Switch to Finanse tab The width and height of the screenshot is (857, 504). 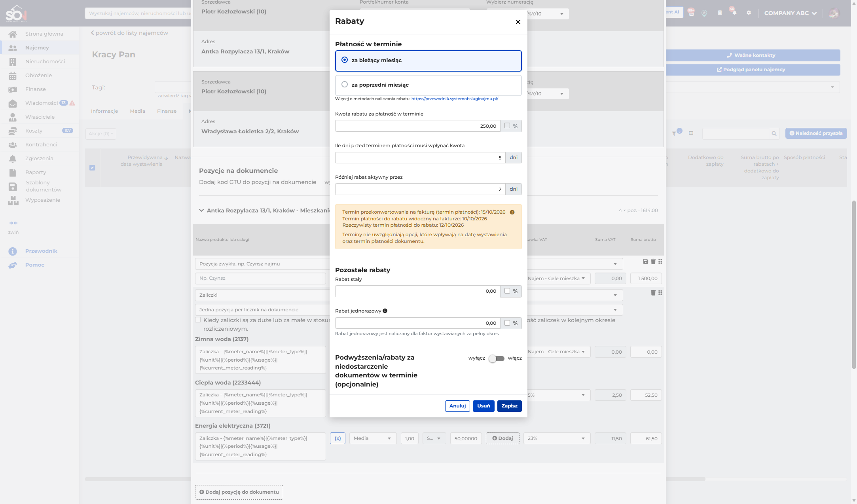point(167,111)
